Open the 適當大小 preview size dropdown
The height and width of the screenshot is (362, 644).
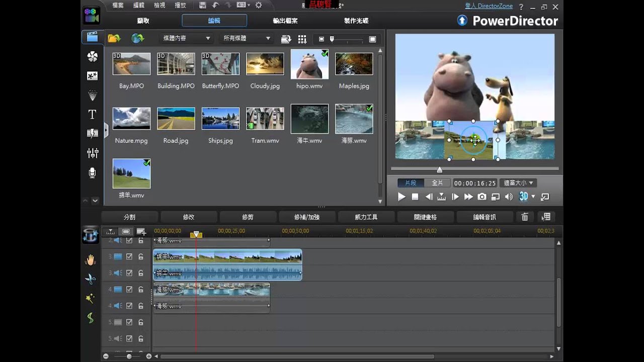pos(518,183)
